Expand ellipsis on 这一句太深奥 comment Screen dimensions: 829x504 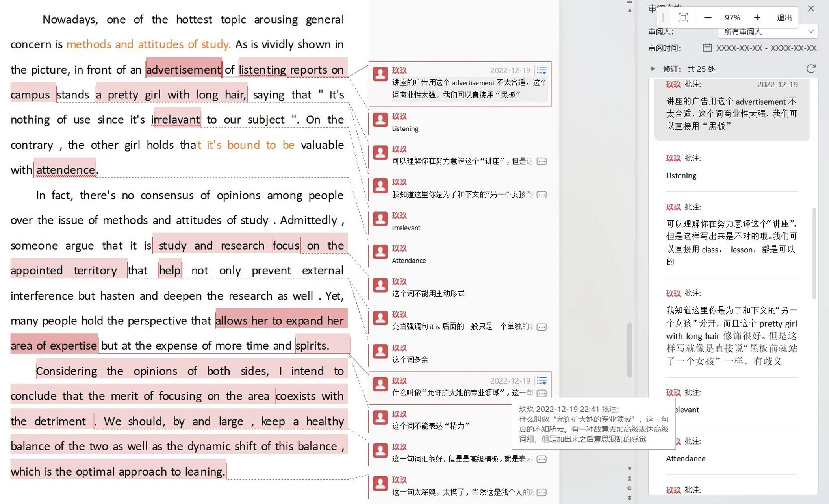(542, 492)
